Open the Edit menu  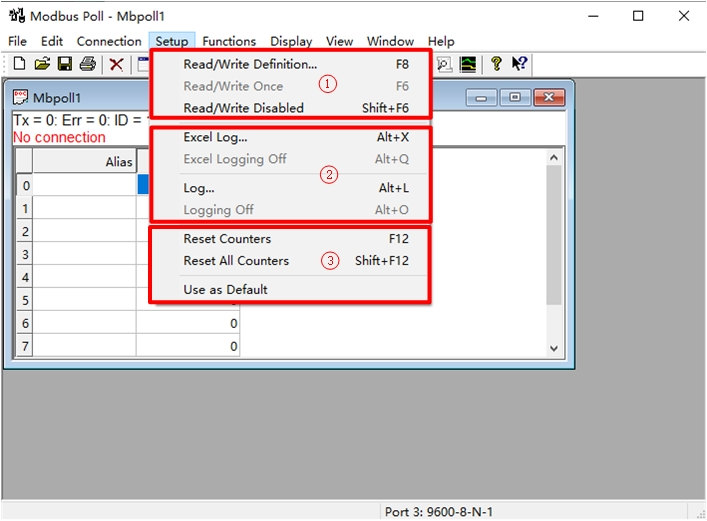[x=52, y=41]
